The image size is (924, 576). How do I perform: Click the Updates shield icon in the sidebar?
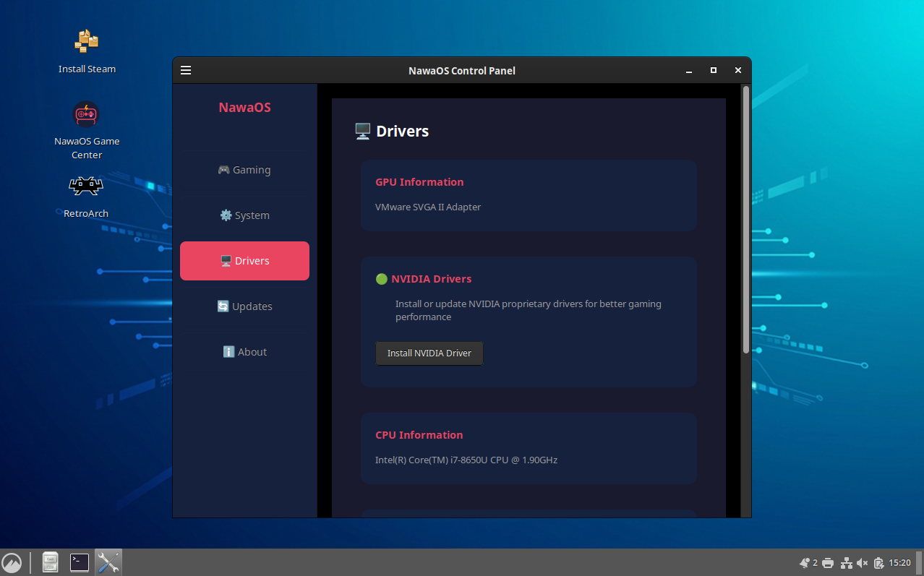[x=223, y=306]
